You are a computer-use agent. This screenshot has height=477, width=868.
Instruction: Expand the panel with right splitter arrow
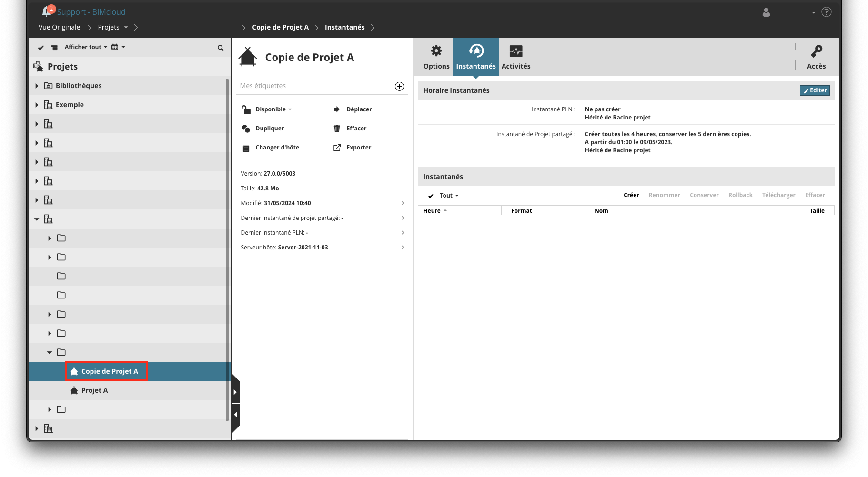[235, 392]
